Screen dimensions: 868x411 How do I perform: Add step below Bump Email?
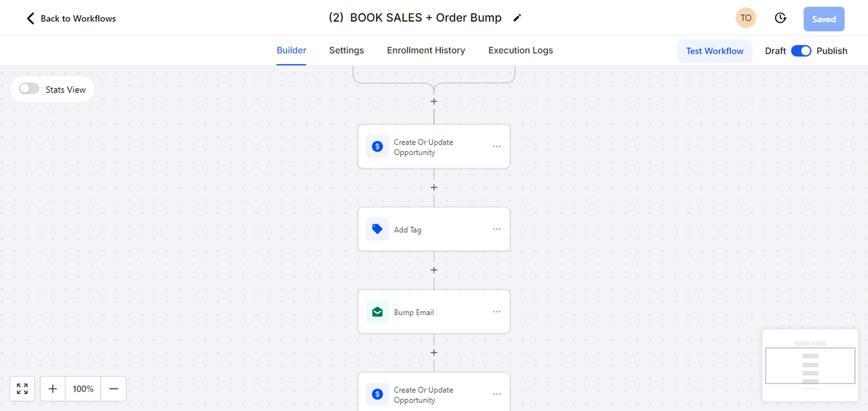tap(434, 353)
